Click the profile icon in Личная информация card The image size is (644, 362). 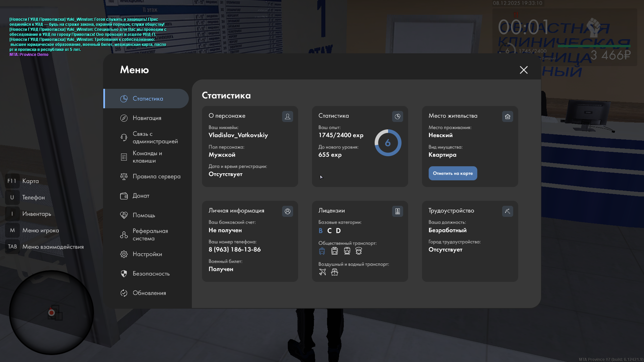point(287,211)
